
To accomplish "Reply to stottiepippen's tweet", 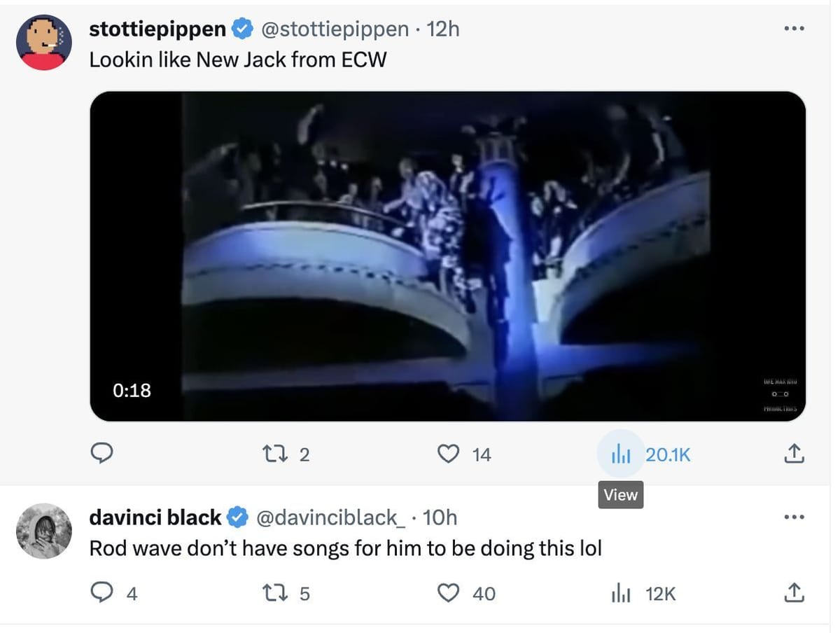I will click(x=103, y=455).
